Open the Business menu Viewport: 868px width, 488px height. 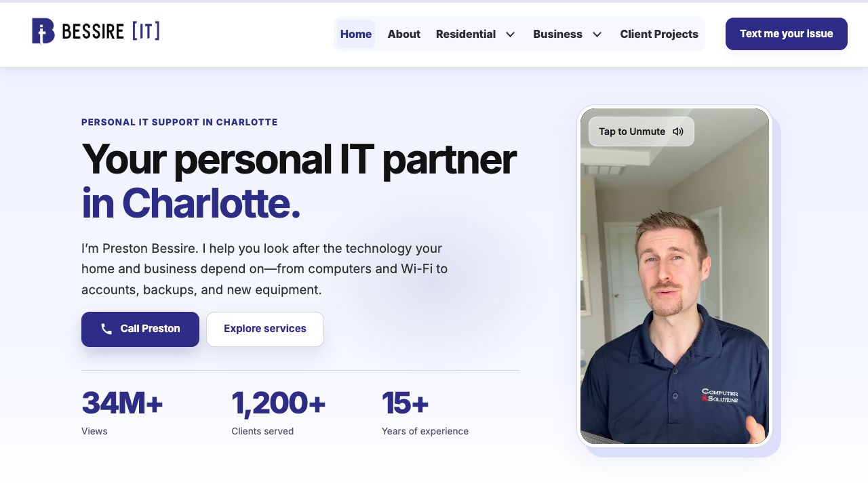coord(557,34)
